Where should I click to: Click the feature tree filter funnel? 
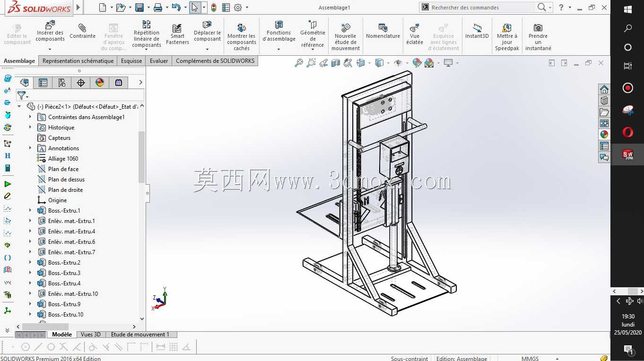(21, 95)
